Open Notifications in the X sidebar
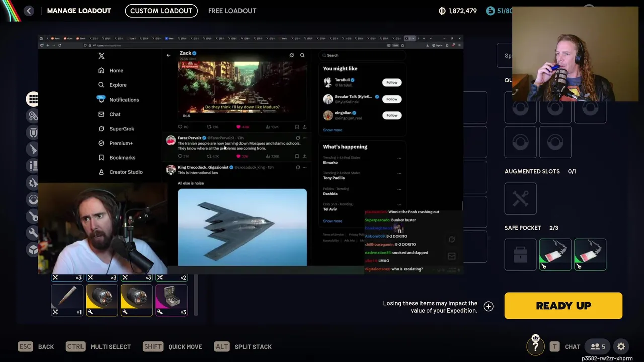The image size is (644, 362). pos(118,100)
